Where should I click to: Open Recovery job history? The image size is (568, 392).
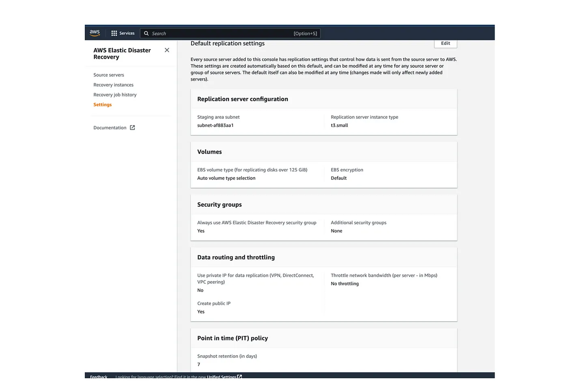[115, 95]
